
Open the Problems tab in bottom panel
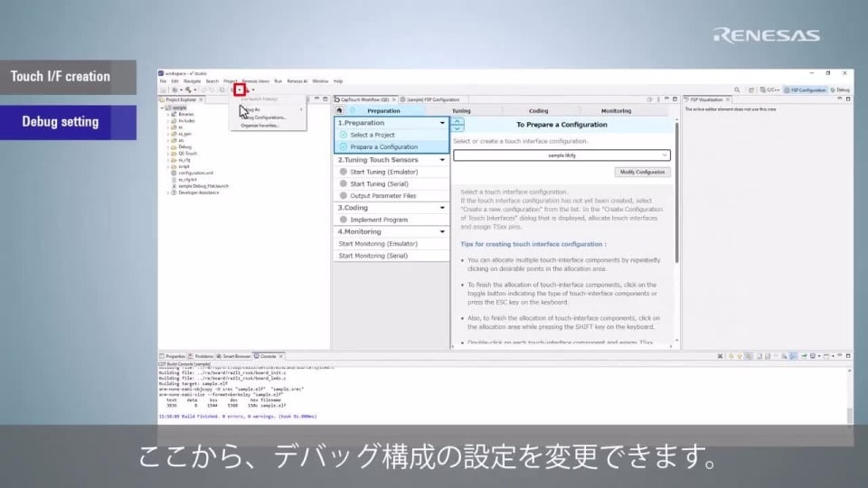pyautogui.click(x=201, y=356)
